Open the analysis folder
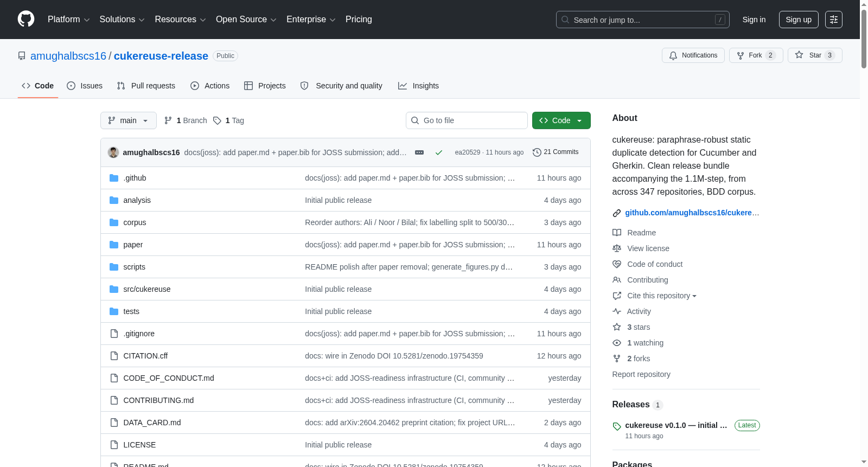Image resolution: width=868 pixels, height=467 pixels. 137,200
